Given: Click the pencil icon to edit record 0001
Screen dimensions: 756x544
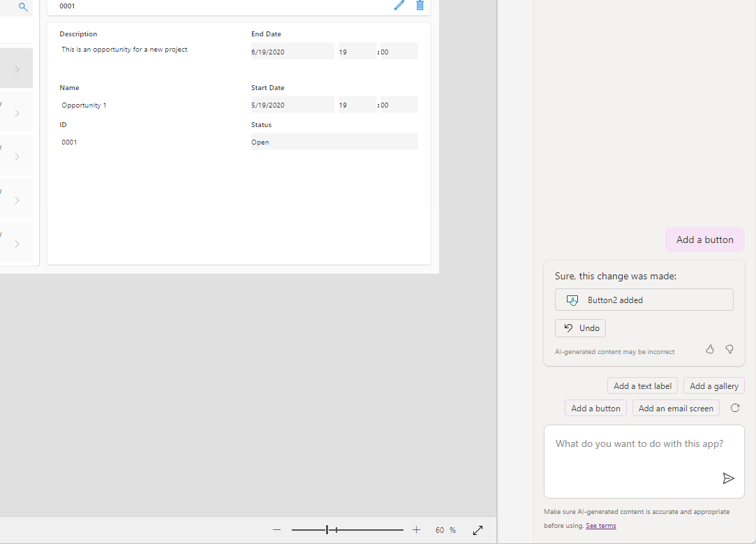Looking at the screenshot, I should click(x=399, y=6).
